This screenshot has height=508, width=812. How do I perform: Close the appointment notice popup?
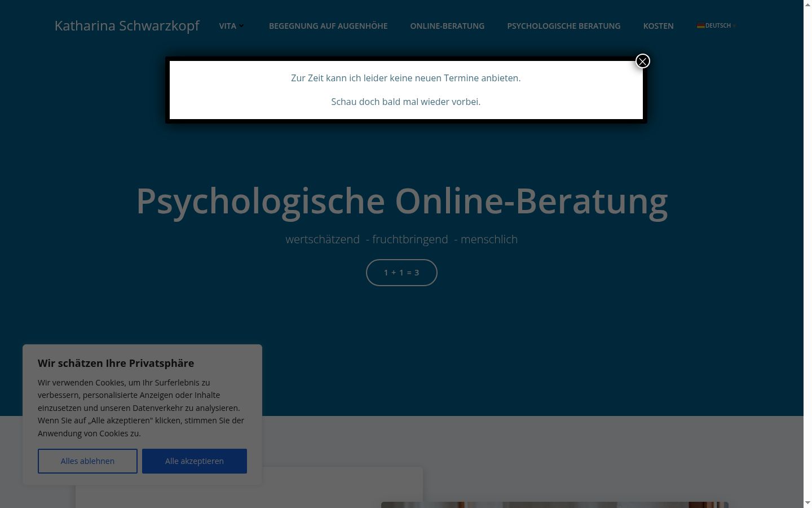click(643, 61)
